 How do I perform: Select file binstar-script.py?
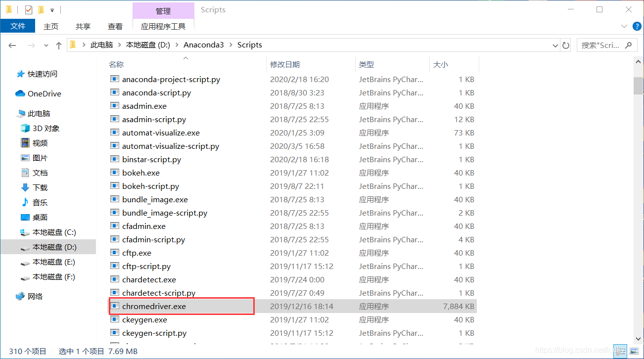coord(151,159)
